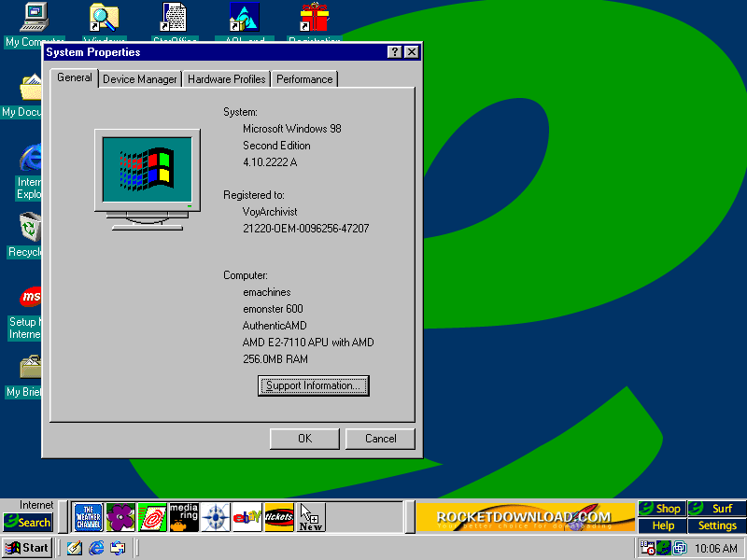Switch to the Device Manager tab
Screen dimensions: 747x560
coord(139,79)
